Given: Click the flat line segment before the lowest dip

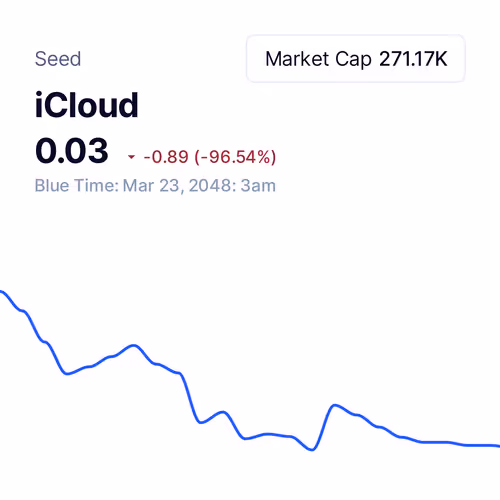Looking at the screenshot, I should tap(270, 435).
